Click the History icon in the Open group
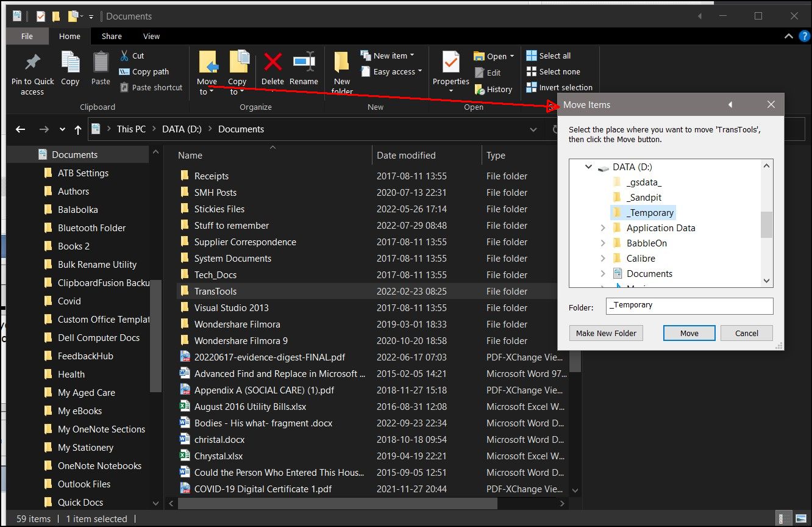 click(480, 89)
